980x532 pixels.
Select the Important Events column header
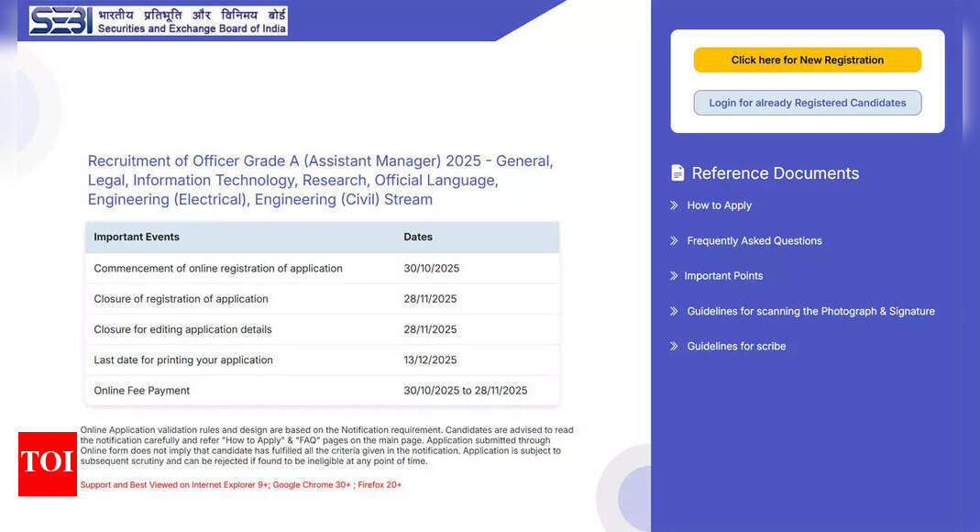pyautogui.click(x=136, y=237)
